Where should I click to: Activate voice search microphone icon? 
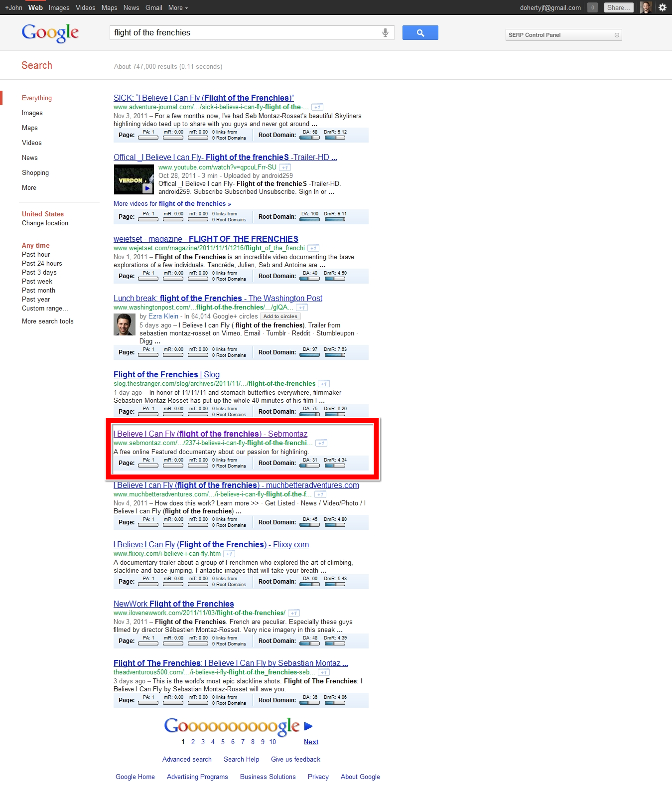[x=385, y=33]
